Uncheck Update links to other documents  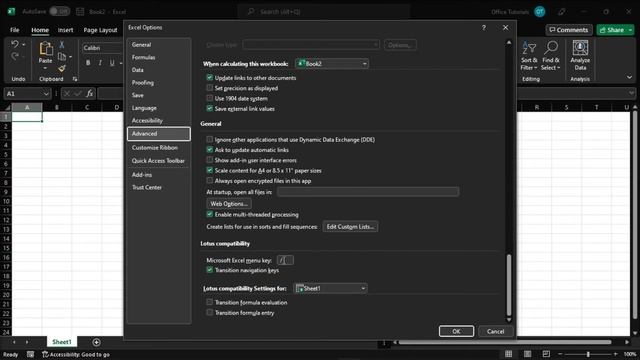pyautogui.click(x=209, y=78)
